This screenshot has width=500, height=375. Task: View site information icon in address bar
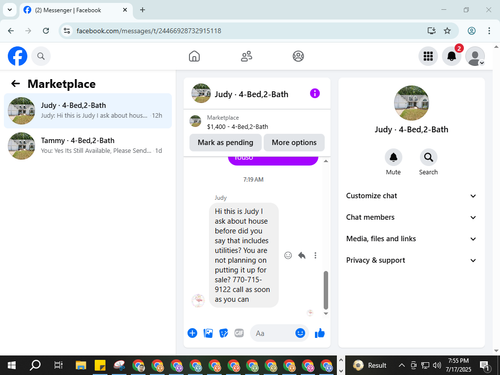tap(67, 31)
